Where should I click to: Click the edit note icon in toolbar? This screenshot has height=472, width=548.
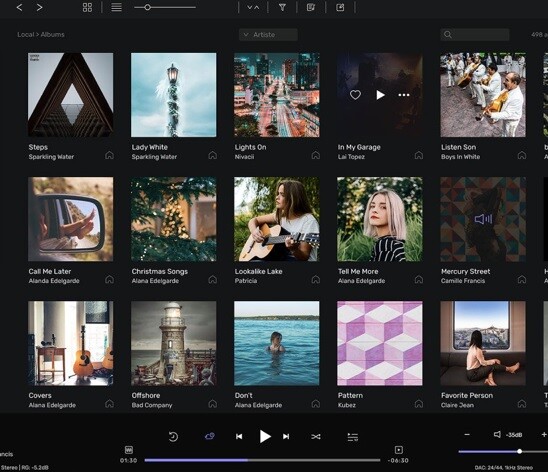pos(311,7)
